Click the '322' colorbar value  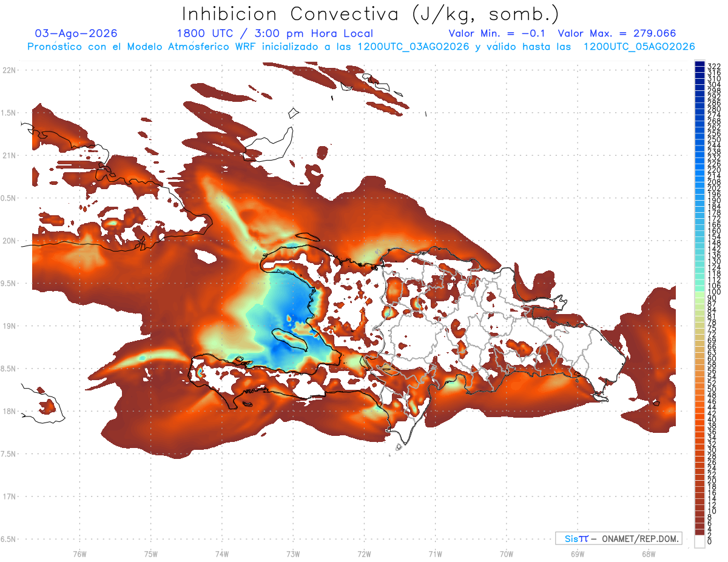(714, 66)
